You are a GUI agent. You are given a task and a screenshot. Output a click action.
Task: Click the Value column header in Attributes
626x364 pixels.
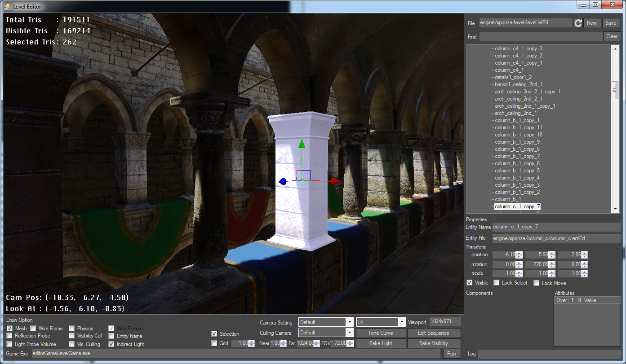(x=601, y=300)
